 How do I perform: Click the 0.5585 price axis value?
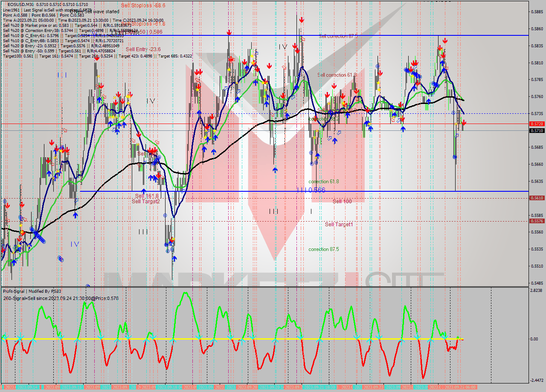[536, 215]
